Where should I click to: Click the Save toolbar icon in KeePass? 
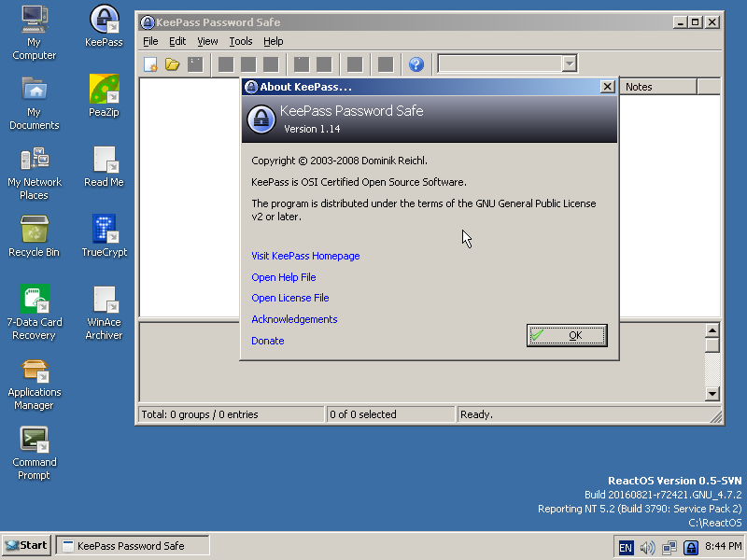(x=195, y=63)
